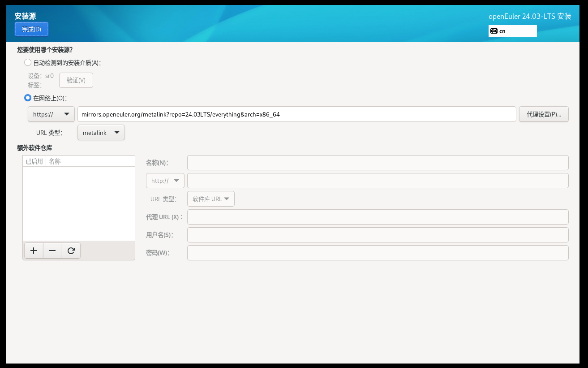
Task: Click the Done button 完成(D)
Action: click(31, 29)
